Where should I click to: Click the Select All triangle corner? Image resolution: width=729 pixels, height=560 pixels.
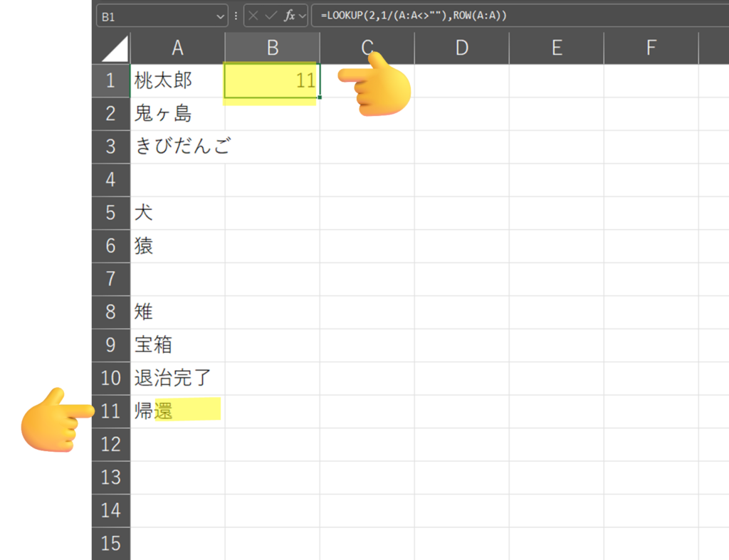pyautogui.click(x=114, y=48)
